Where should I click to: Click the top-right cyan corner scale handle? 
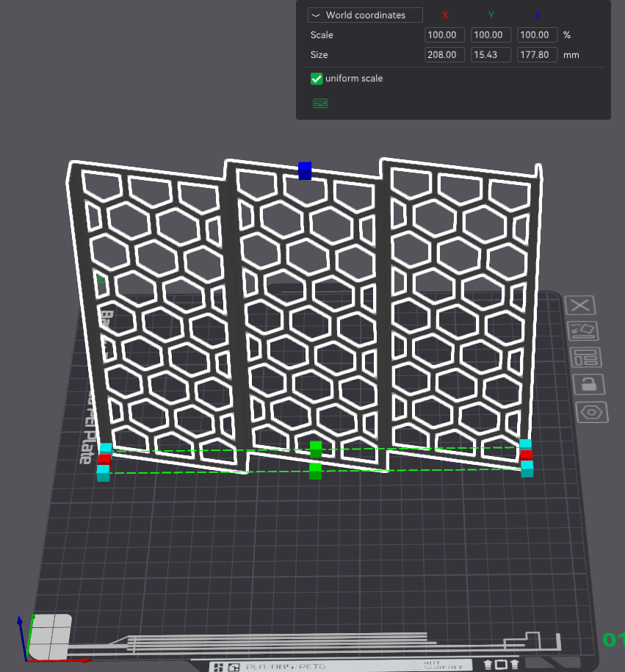[x=525, y=444]
